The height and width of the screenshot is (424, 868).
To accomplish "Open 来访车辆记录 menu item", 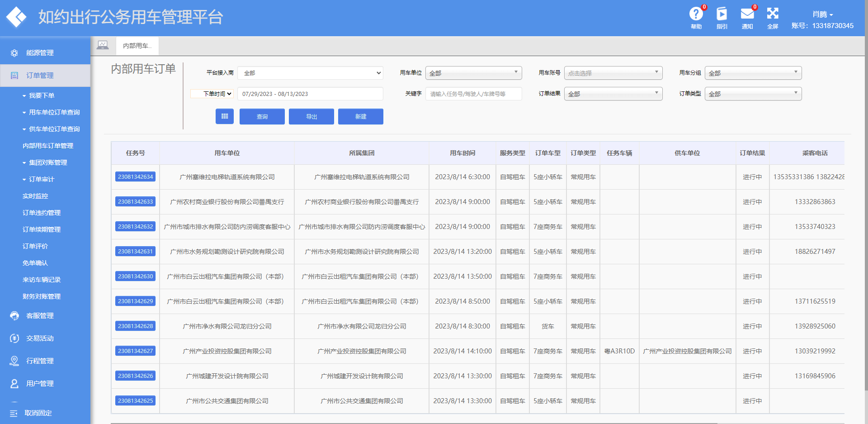I will coord(42,280).
